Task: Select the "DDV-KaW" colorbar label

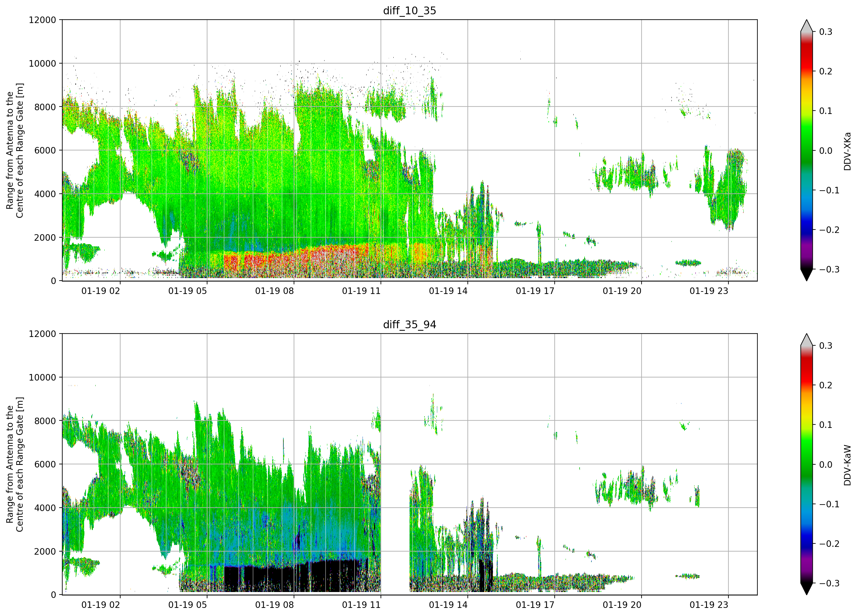Action: (847, 465)
